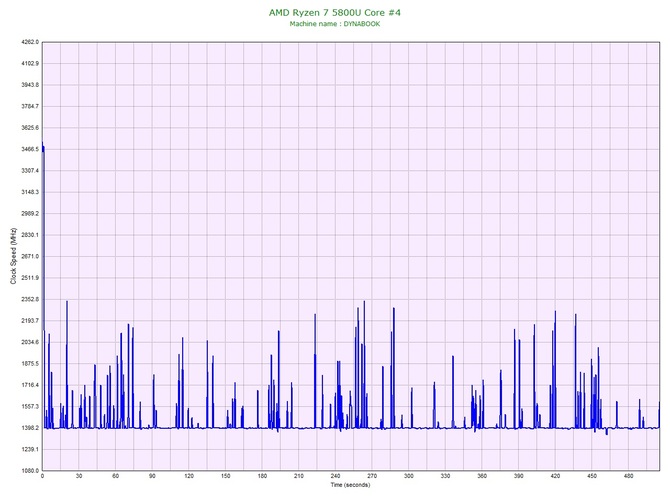Click the y-axis value 4102.9
670x502 pixels.
coord(30,63)
